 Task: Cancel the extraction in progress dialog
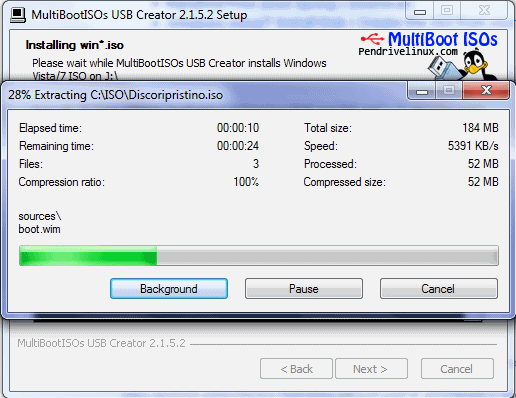click(439, 289)
